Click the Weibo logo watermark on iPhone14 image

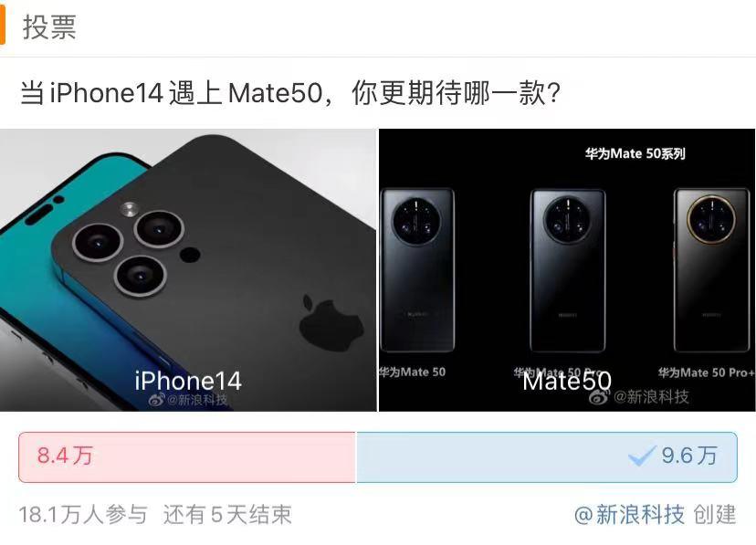[x=157, y=400]
